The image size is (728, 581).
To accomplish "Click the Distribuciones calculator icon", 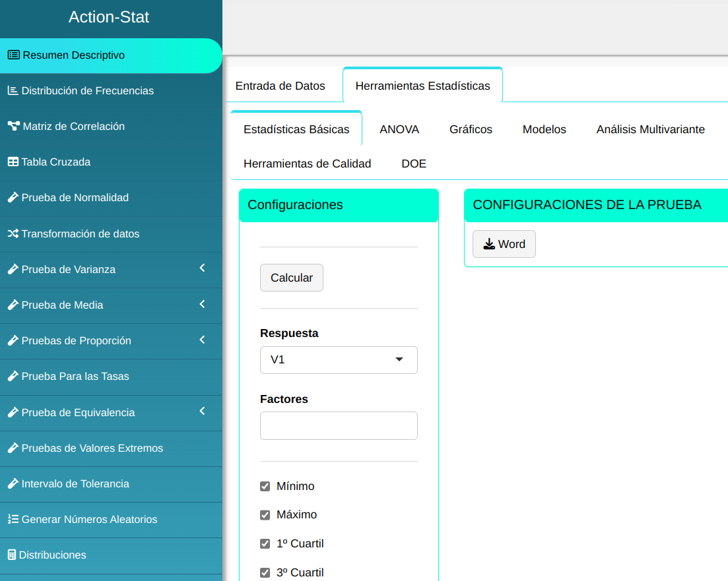I will [x=11, y=555].
